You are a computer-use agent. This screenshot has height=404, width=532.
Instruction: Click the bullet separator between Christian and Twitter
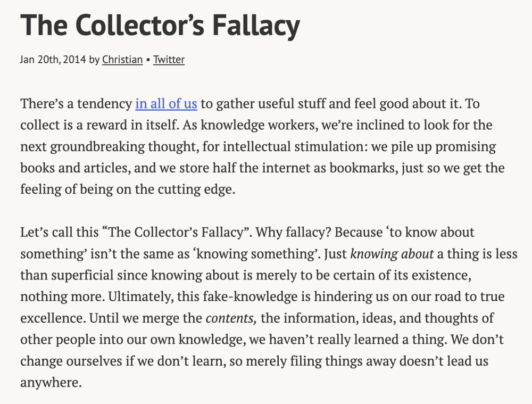[148, 60]
